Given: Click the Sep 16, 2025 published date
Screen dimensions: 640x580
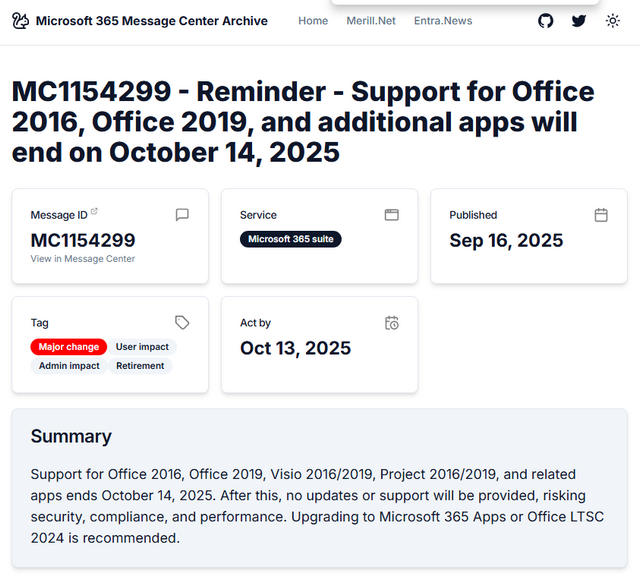Looking at the screenshot, I should click(506, 240).
